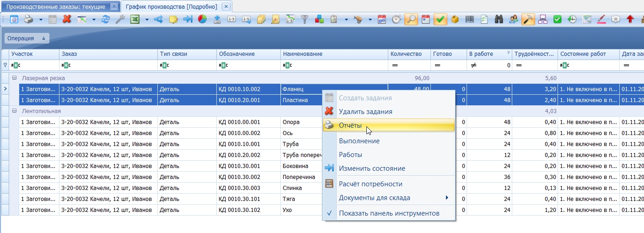This screenshot has width=644, height=233.
Task: Click the red up-arrow icon
Action: point(630,19)
